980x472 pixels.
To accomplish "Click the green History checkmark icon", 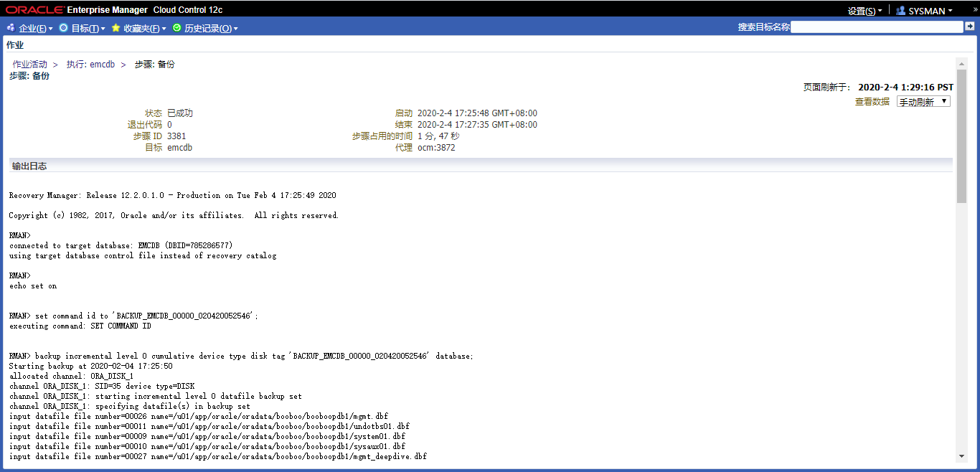I will coord(177,28).
